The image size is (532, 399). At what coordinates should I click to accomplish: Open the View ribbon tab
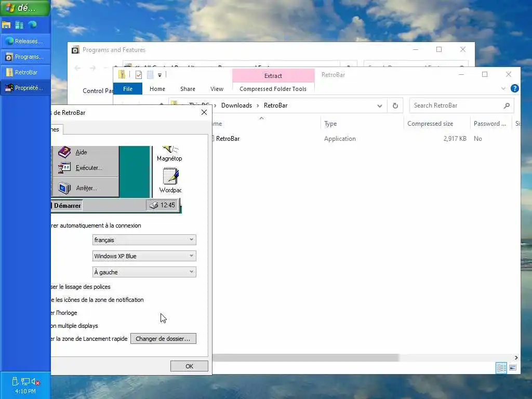217,89
